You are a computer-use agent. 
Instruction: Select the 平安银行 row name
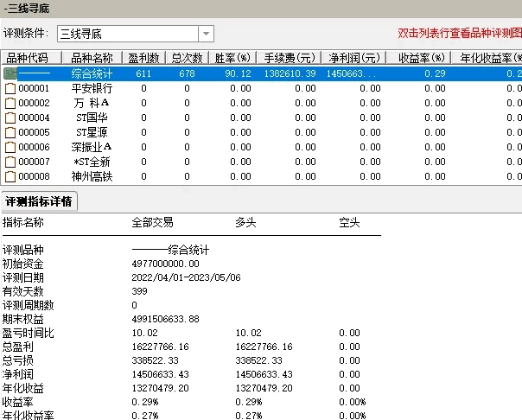pyautogui.click(x=92, y=88)
